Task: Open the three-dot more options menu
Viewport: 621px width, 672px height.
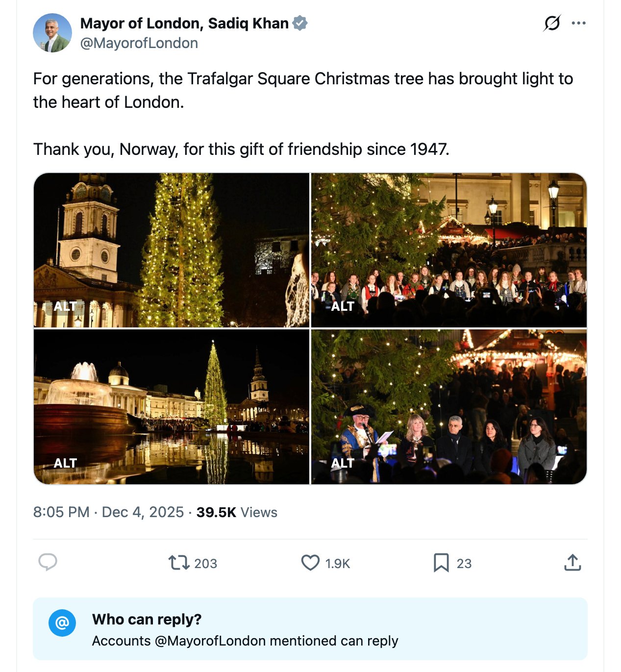Action: click(x=579, y=23)
